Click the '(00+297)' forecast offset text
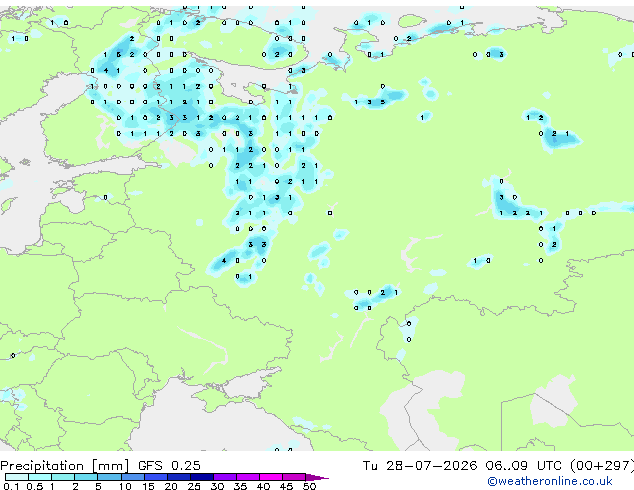This screenshot has height=490, width=634. coord(602,466)
